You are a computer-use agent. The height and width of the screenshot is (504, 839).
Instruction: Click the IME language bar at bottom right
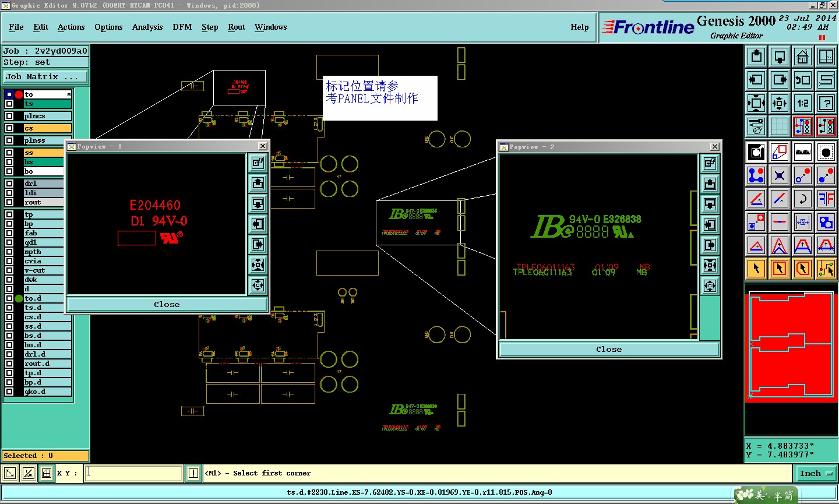766,495
